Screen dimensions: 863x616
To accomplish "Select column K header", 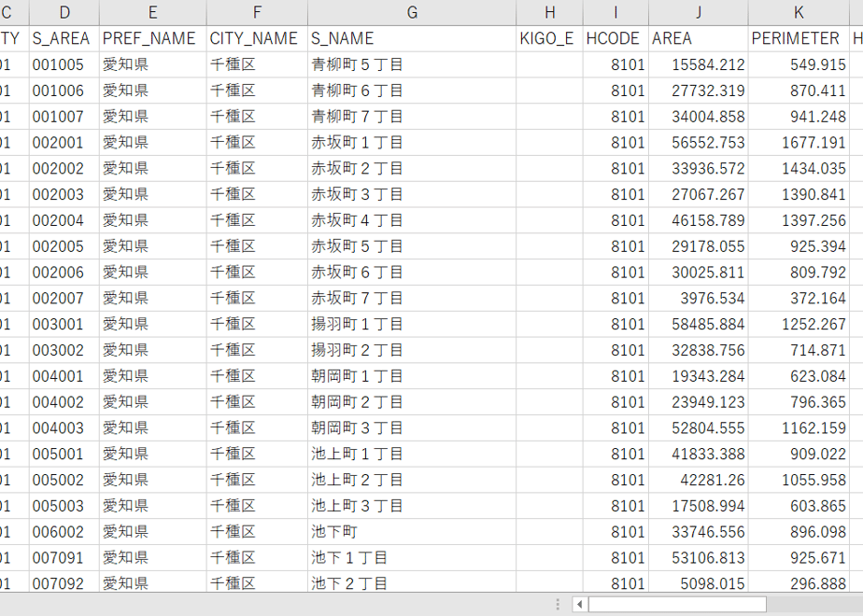I will [799, 13].
